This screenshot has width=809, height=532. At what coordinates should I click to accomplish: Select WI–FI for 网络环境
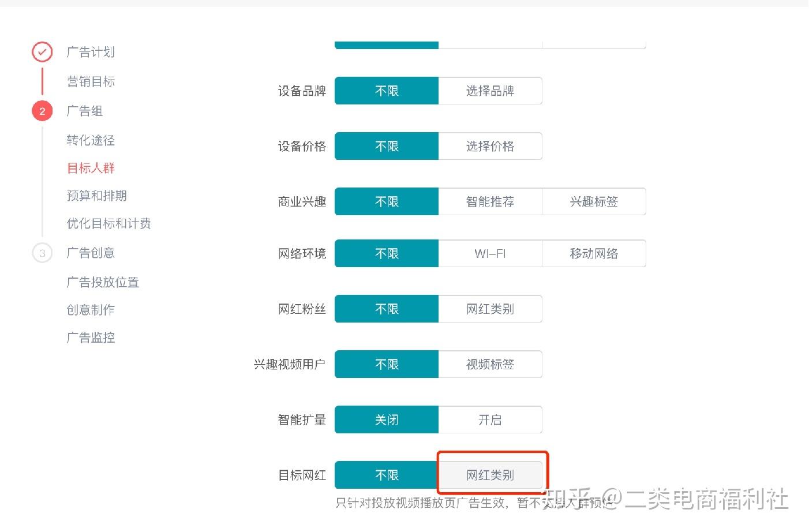click(490, 253)
